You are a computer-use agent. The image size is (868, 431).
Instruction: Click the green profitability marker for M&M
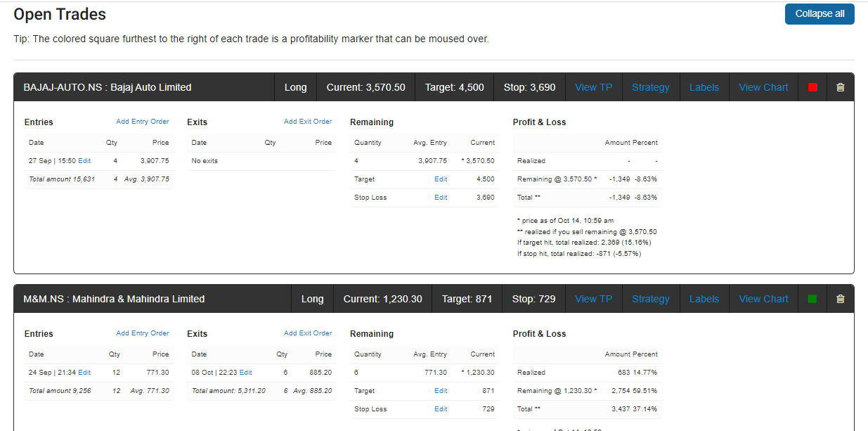coord(812,299)
